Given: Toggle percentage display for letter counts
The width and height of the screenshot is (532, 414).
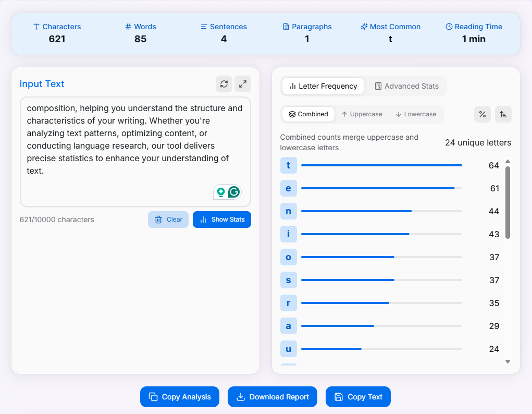Looking at the screenshot, I should point(482,114).
